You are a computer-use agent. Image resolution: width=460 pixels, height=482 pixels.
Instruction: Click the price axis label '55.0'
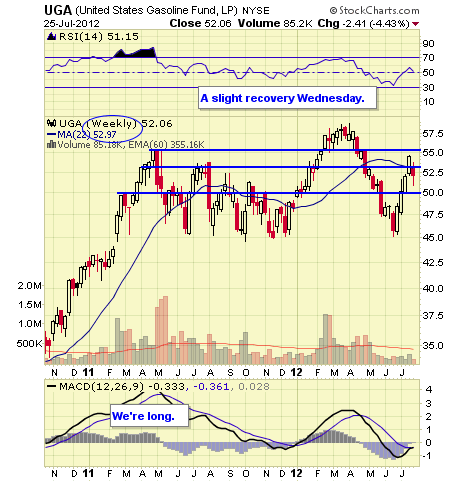pos(433,153)
